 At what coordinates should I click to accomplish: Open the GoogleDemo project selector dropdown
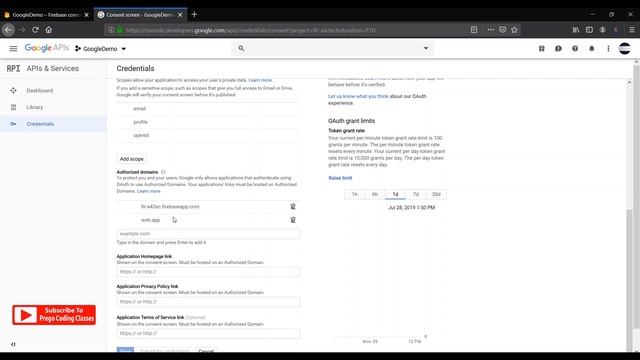click(100, 49)
